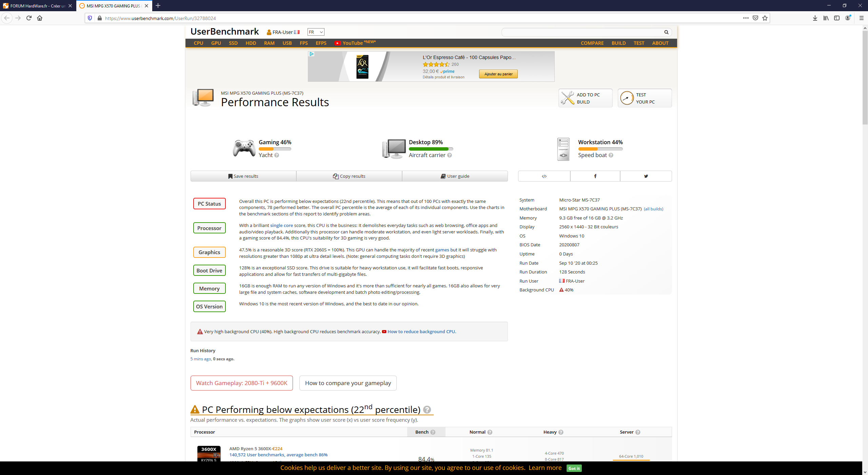
Task: Click the Twitter share icon
Action: click(646, 176)
